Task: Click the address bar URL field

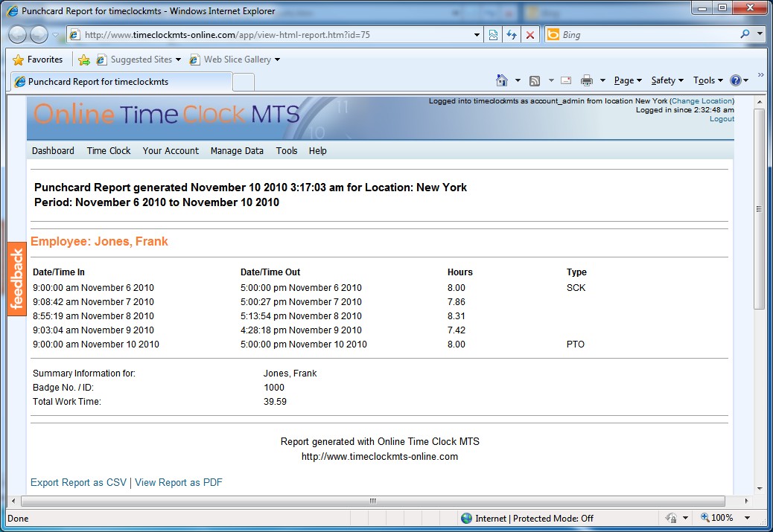Action: point(270,35)
